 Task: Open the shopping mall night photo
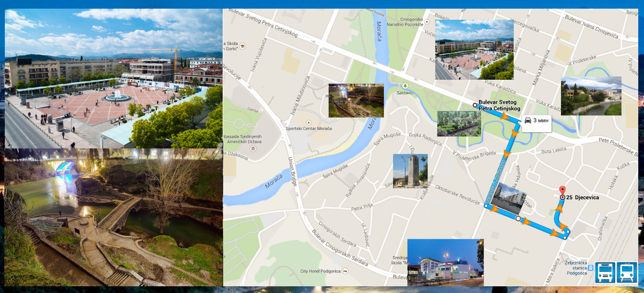[445, 262]
